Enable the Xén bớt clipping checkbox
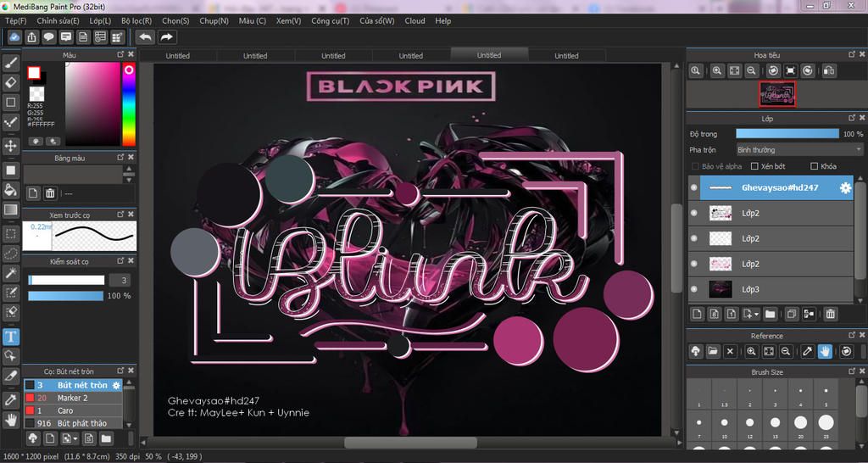 754,166
